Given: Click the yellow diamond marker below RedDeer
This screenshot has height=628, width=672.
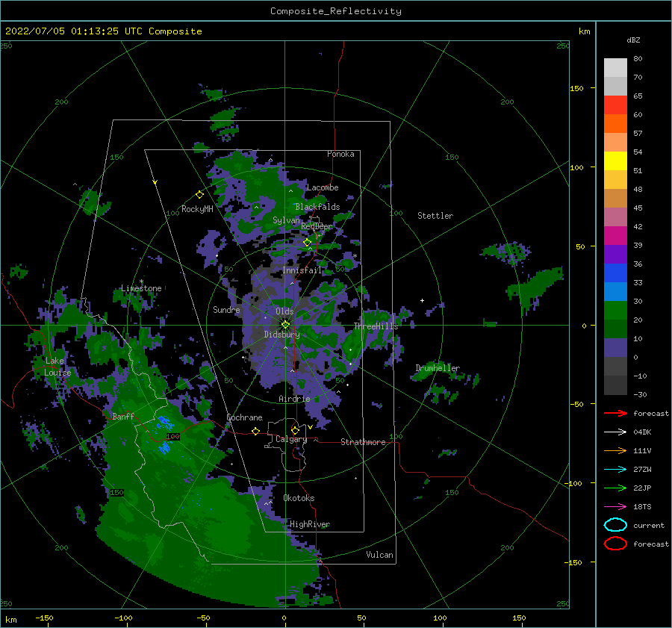Looking at the screenshot, I should click(307, 243).
